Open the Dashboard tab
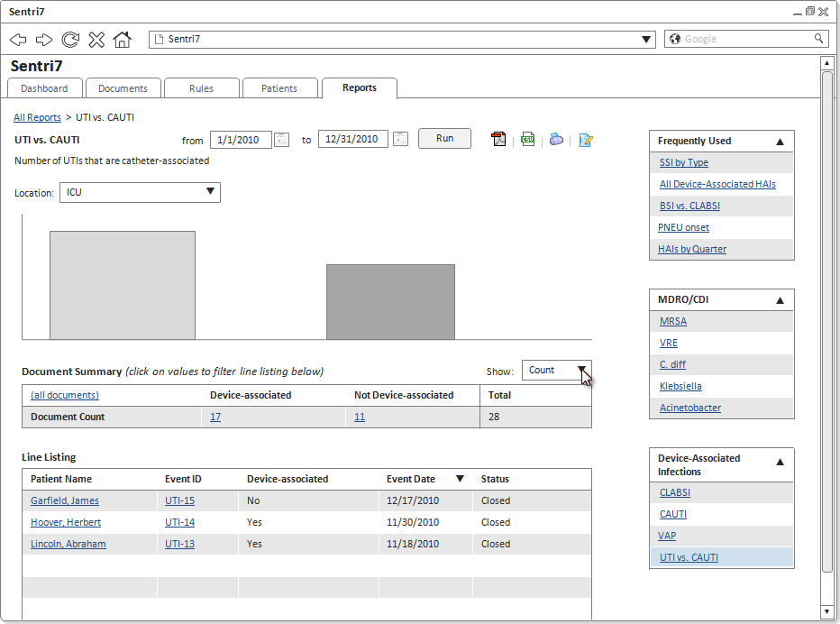The image size is (840, 624). coord(44,88)
